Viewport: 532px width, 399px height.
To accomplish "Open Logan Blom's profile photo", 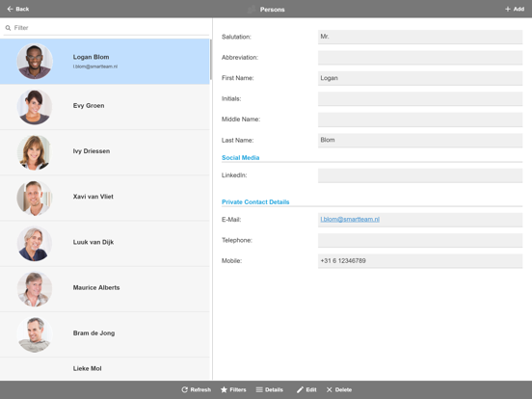I will [35, 62].
